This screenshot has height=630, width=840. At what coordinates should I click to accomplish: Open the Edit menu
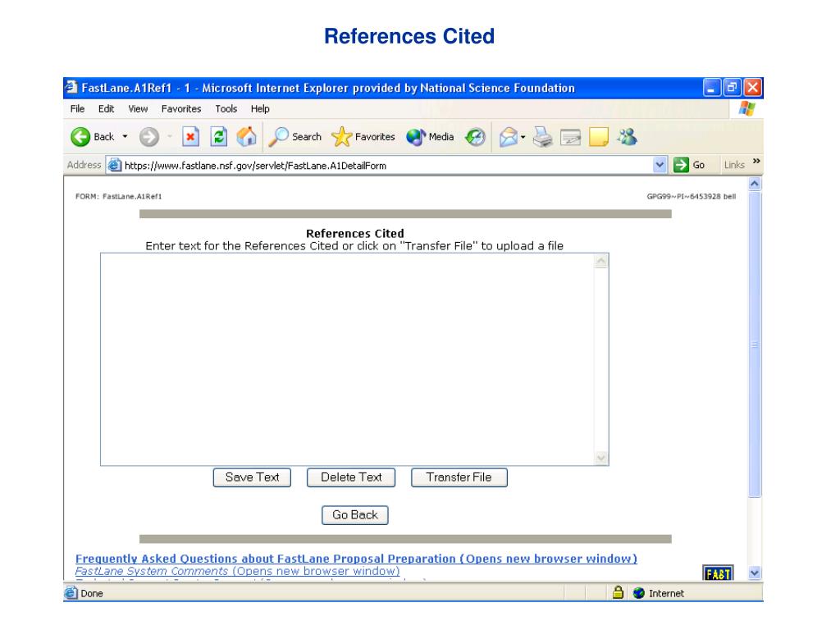(x=106, y=109)
